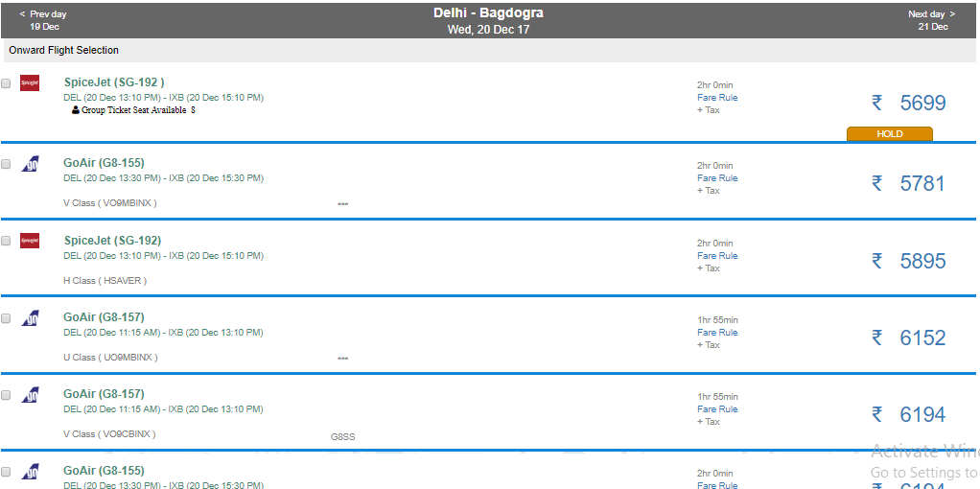980x489 pixels.
Task: Click GoAir (G8-155) title priced ₹5781
Action: [104, 163]
